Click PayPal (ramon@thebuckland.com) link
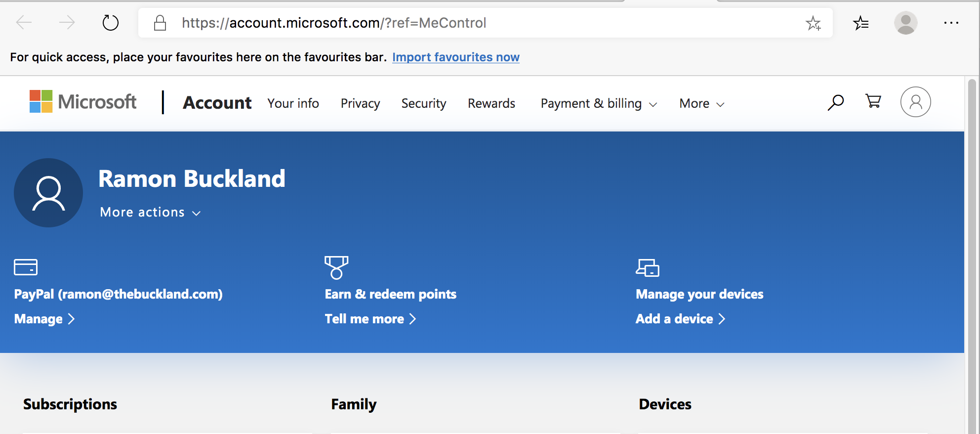Screen dimensions: 980x434 pyautogui.click(x=119, y=294)
